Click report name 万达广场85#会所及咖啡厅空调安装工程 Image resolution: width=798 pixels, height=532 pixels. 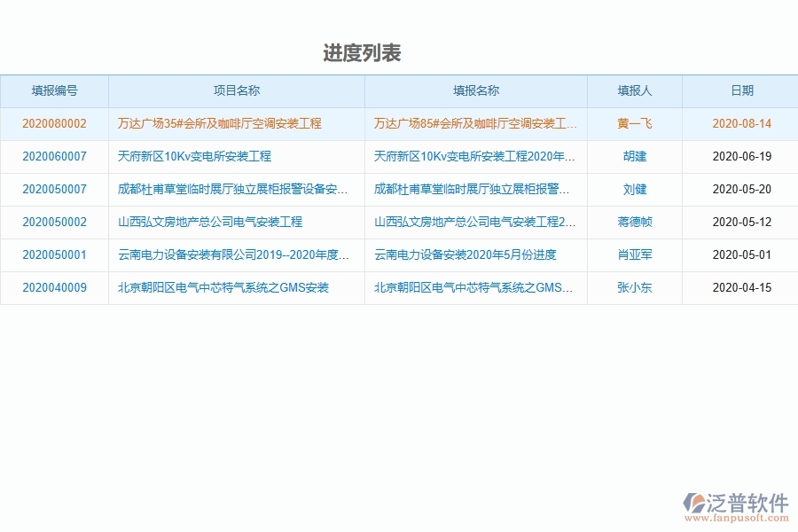coord(474,123)
